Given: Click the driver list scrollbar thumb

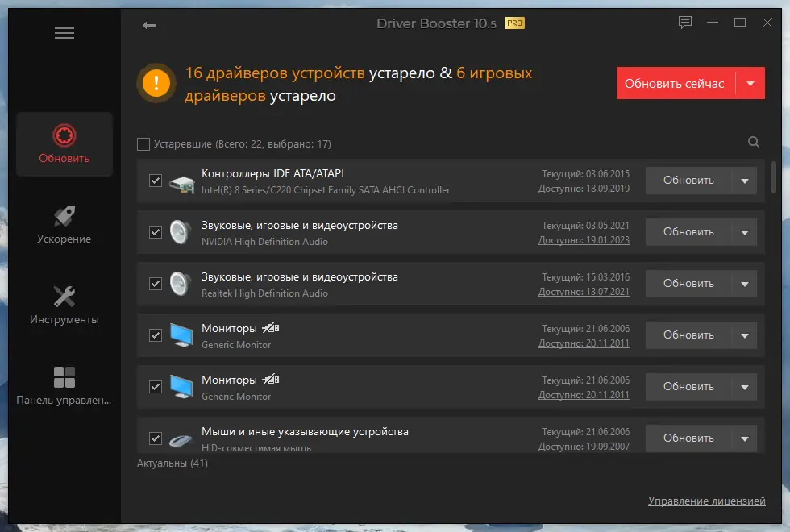Looking at the screenshot, I should [x=774, y=177].
